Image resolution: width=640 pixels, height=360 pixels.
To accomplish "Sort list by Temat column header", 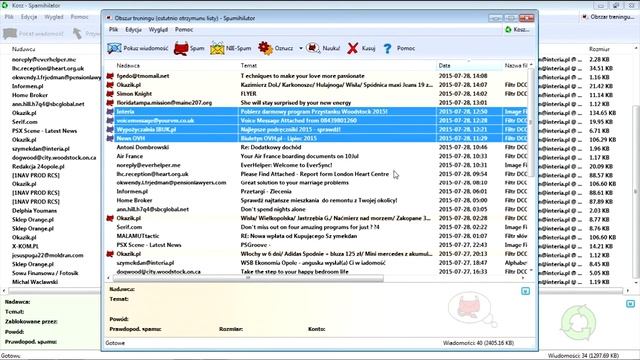I will (x=249, y=65).
